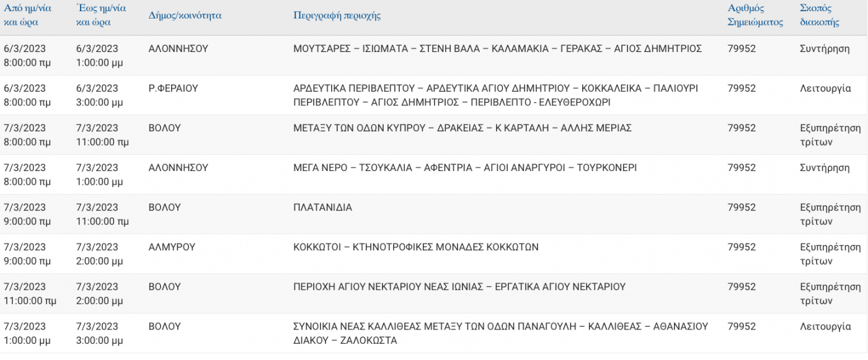Select the ΜΕΓΑ ΝΕΡΟ – ΤΣΟΥΚΑΛΙΑ description
The width and height of the screenshot is (868, 360).
coord(465,168)
